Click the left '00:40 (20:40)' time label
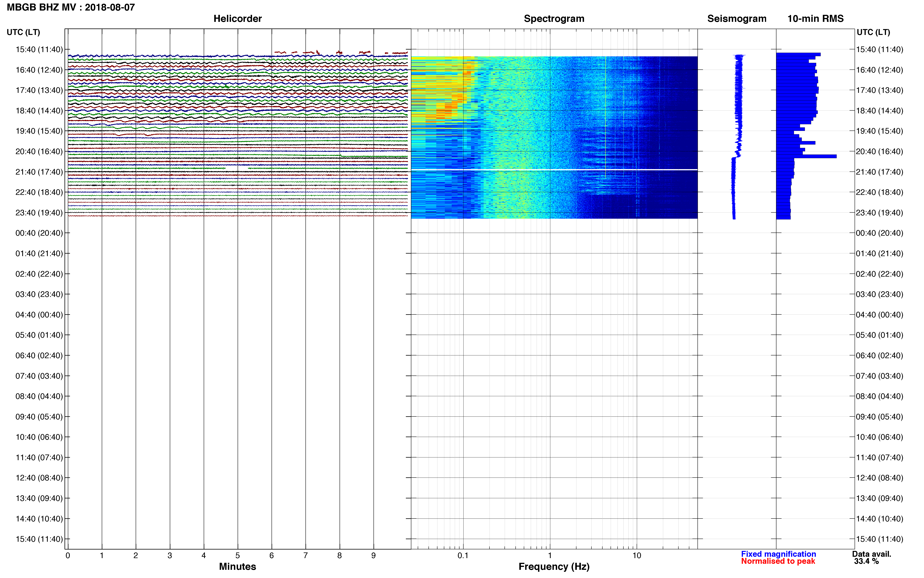 point(39,233)
